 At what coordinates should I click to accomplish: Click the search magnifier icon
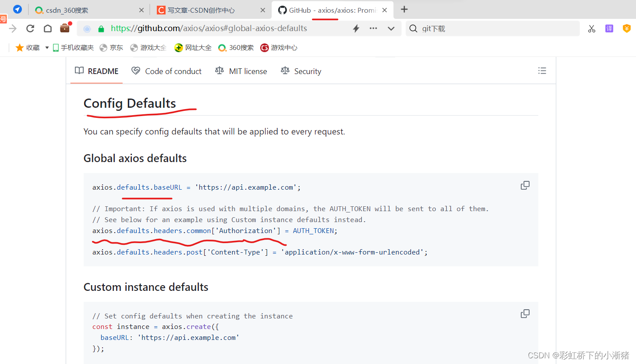413,28
